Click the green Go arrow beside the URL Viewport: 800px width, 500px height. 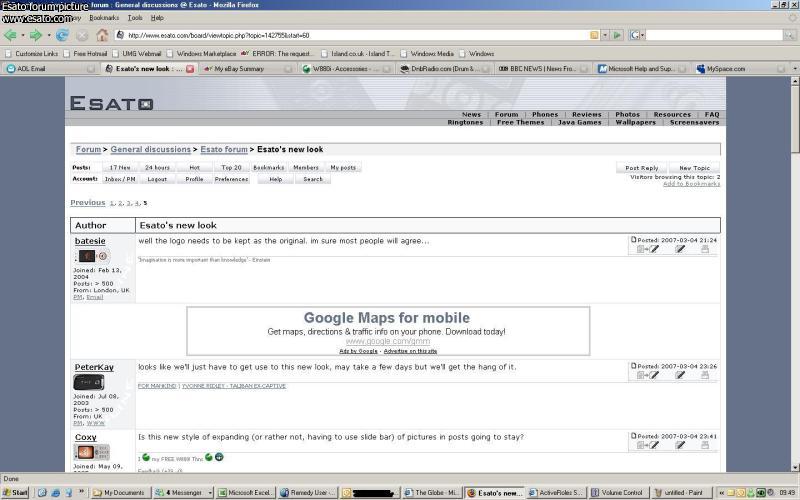pos(617,35)
